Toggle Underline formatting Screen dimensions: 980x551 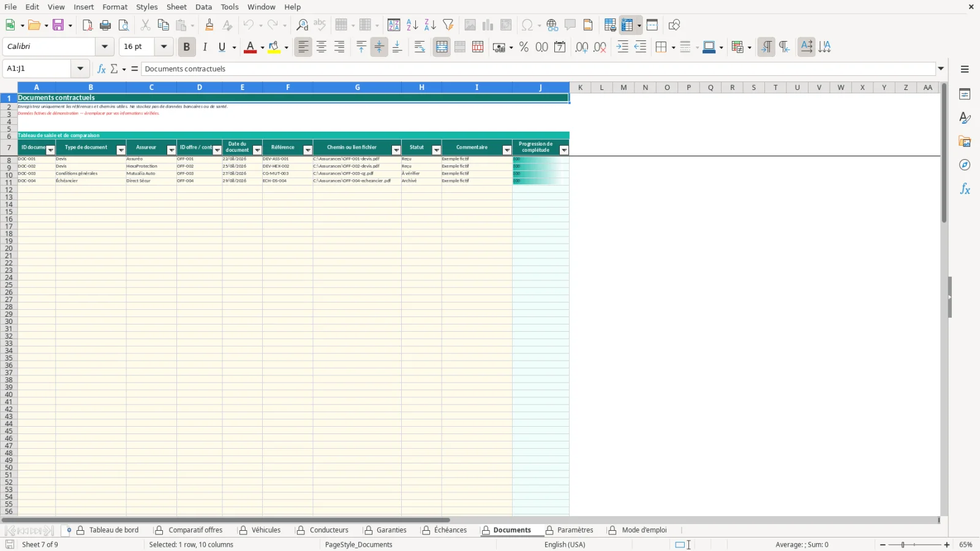pos(222,47)
